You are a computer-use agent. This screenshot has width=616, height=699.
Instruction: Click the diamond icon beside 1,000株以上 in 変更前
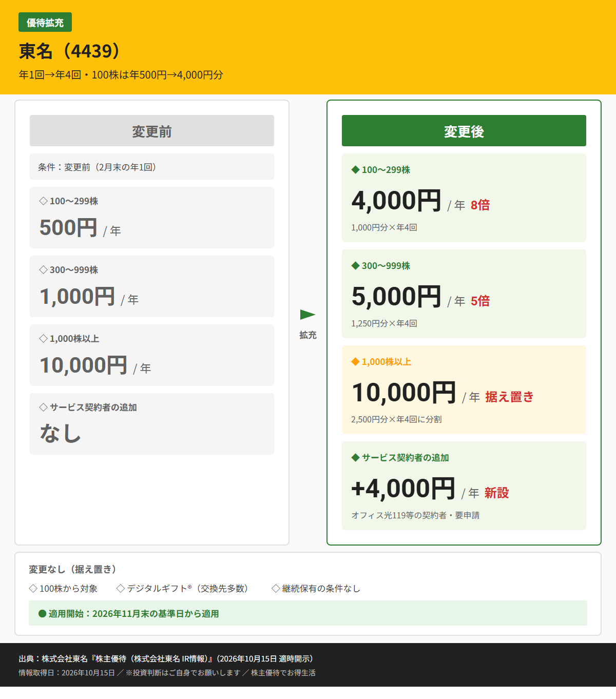pos(43,339)
